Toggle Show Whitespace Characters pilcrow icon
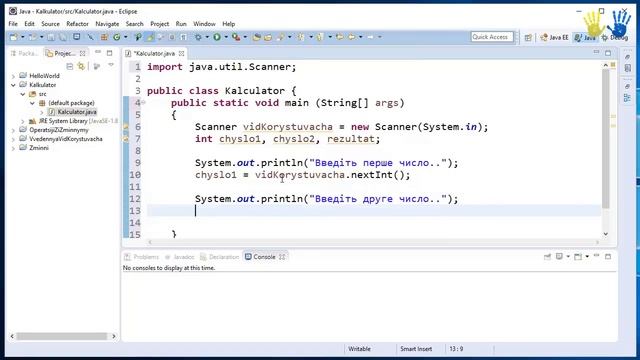 (x=184, y=37)
